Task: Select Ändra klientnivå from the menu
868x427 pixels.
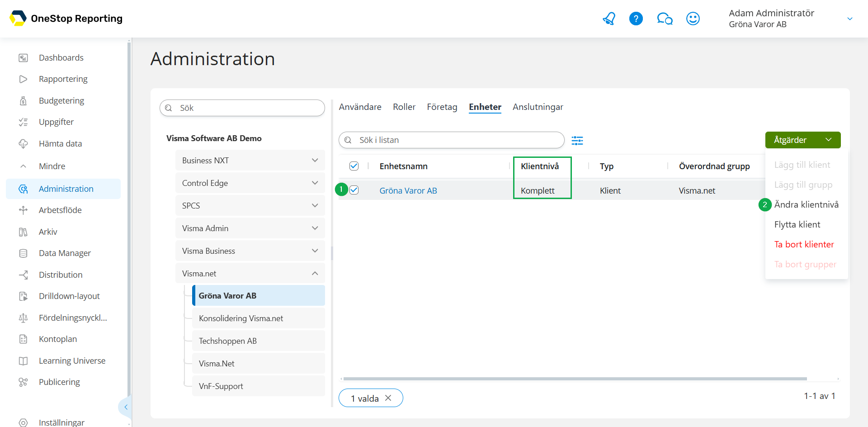Action: click(x=806, y=205)
